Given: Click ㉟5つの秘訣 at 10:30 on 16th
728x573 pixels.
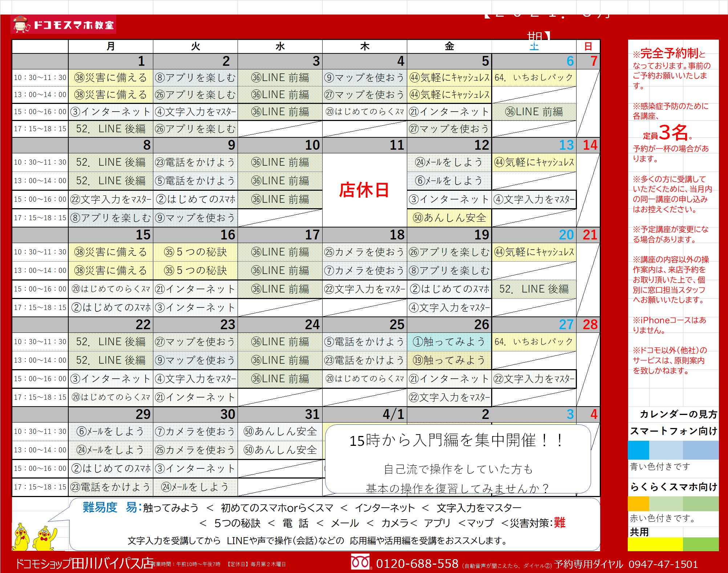Looking at the screenshot, I should pos(195,252).
